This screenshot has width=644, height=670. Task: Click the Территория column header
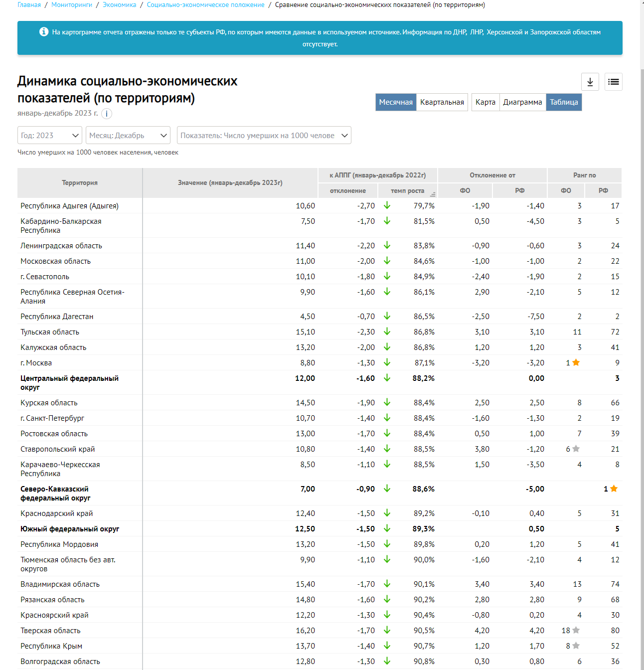80,183
